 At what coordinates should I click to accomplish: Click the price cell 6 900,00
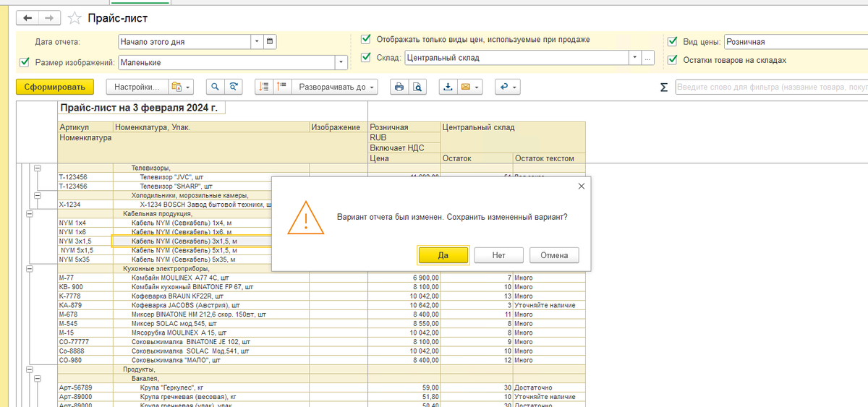click(x=404, y=278)
